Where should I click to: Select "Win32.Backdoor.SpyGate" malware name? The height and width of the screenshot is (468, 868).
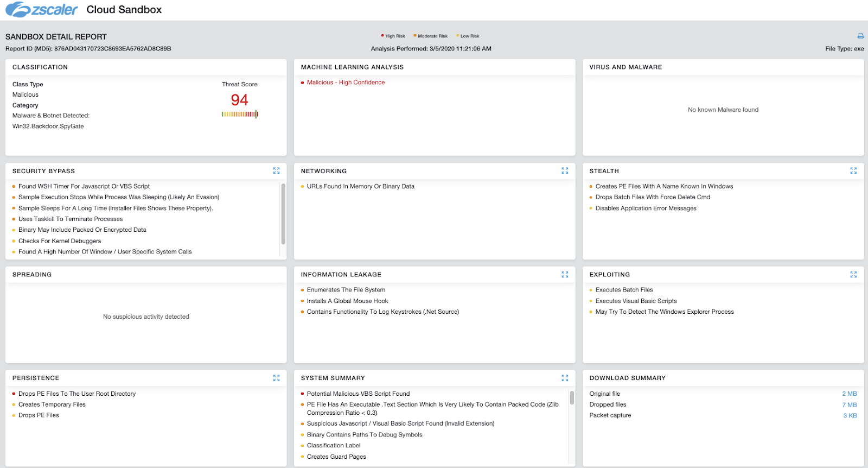(x=48, y=127)
